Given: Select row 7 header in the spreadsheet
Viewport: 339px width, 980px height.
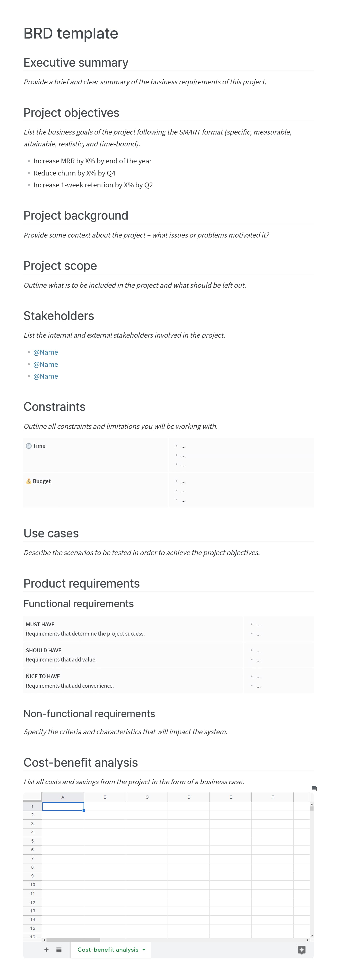Looking at the screenshot, I should coord(32,858).
